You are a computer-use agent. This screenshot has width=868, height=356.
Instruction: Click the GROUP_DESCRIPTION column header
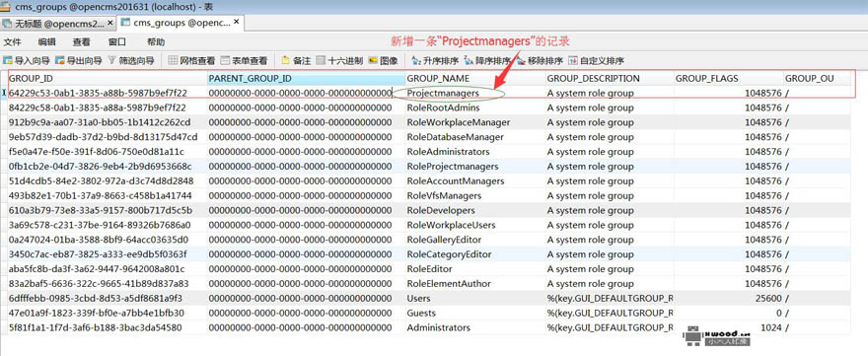610,79
